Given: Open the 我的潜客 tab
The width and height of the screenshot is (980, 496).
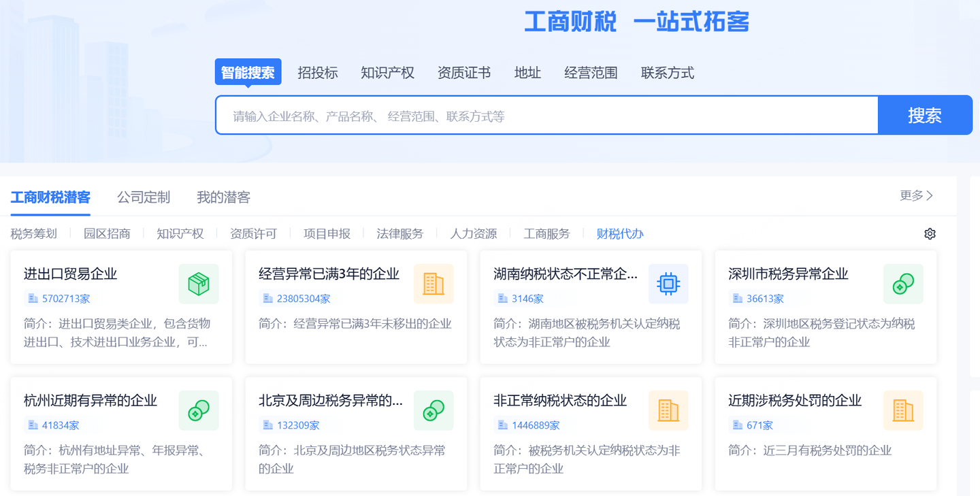Looking at the screenshot, I should pos(223,197).
